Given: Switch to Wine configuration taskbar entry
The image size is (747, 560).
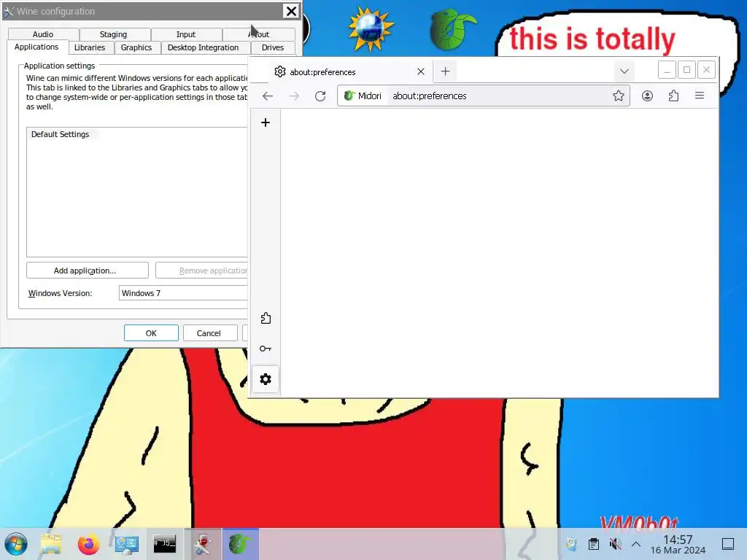Looking at the screenshot, I should [203, 544].
